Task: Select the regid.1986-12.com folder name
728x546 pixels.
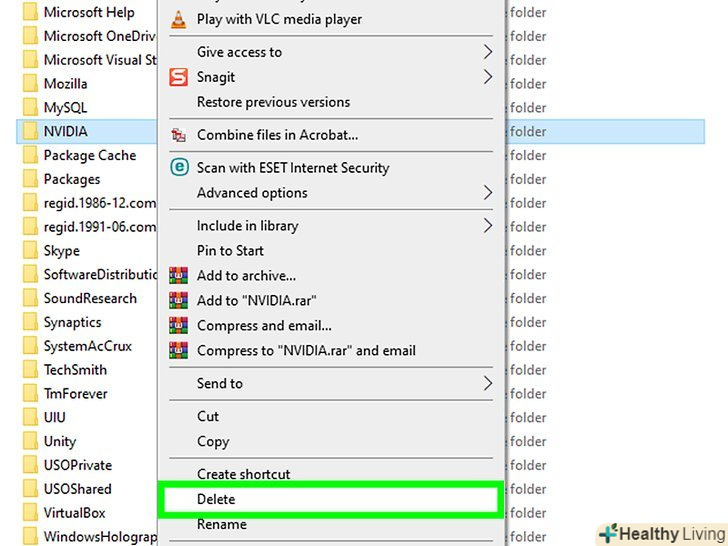Action: (100, 203)
